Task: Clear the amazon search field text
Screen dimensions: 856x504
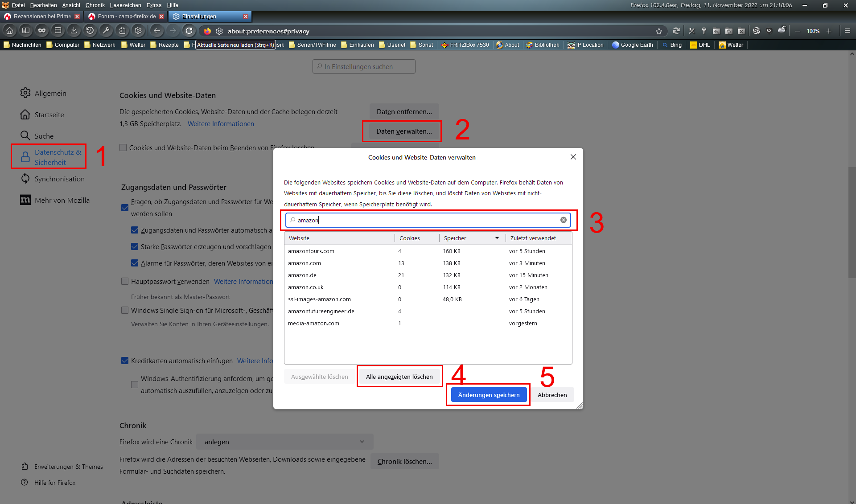Action: click(x=563, y=220)
